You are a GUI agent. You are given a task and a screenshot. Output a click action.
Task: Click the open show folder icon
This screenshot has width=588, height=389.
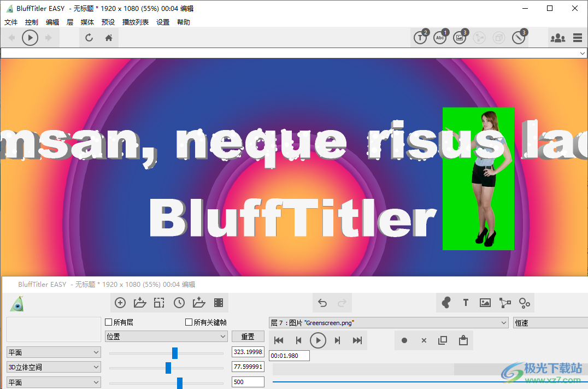(140, 303)
